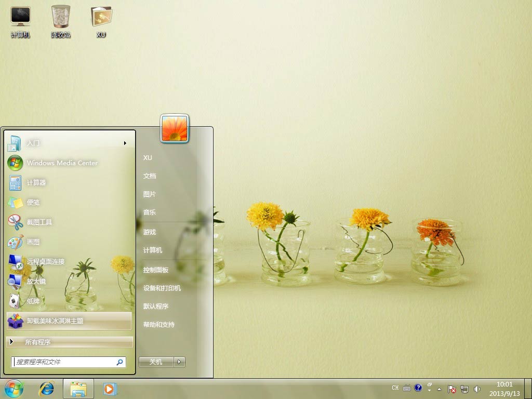532x399 pixels.
Task: Open the 回收站 (Recycle Bin) desktop icon
Action: 61,21
